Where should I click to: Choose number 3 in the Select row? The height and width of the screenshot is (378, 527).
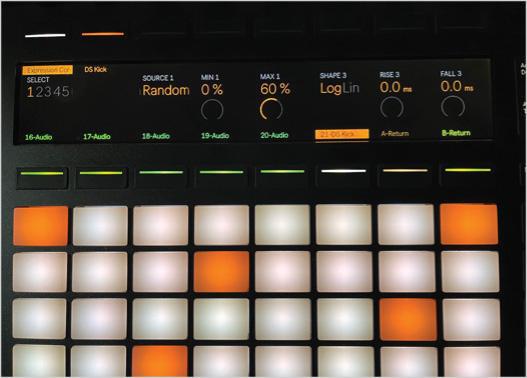pos(48,92)
